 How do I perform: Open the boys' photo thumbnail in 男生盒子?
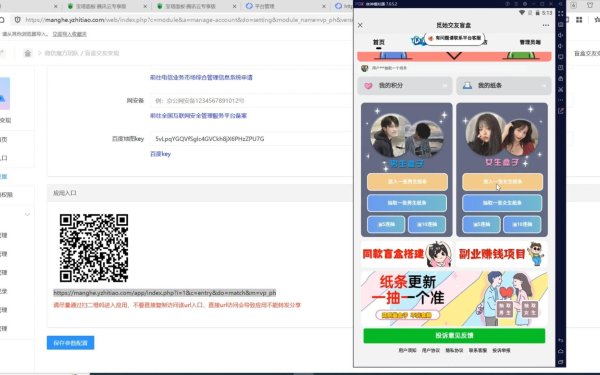[x=407, y=136]
